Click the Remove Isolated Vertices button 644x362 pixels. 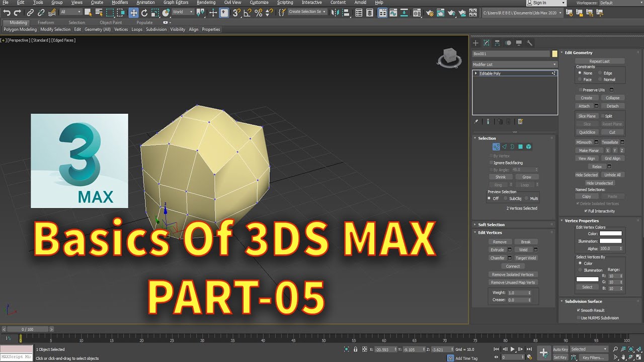(513, 275)
